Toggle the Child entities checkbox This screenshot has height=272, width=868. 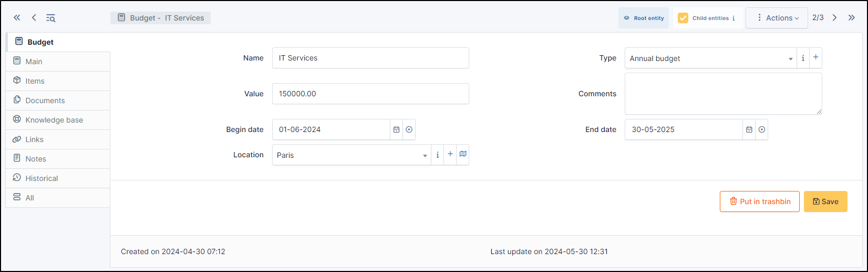pyautogui.click(x=683, y=18)
